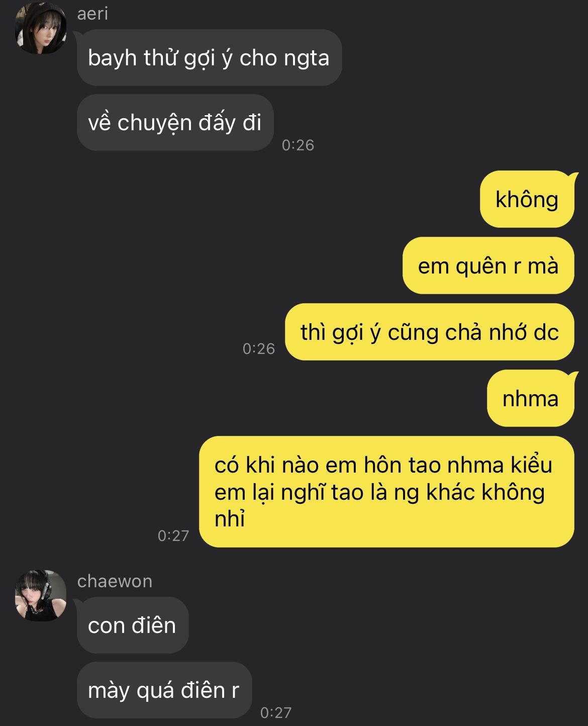Tap the yellow 'nhma' bubble
This screenshot has width=588, height=726.
(530, 398)
